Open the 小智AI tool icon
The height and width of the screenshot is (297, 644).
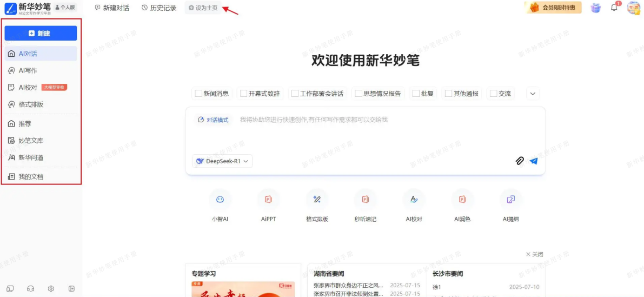pos(220,200)
